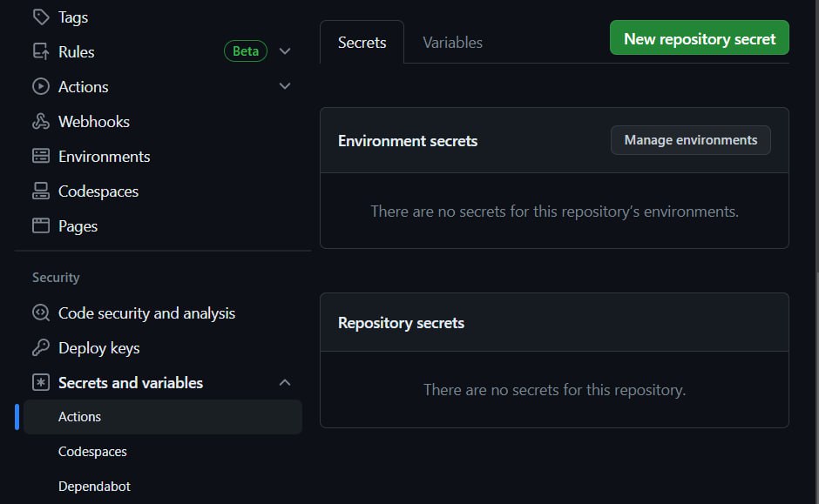Click the Tags icon in sidebar

pyautogui.click(x=41, y=17)
